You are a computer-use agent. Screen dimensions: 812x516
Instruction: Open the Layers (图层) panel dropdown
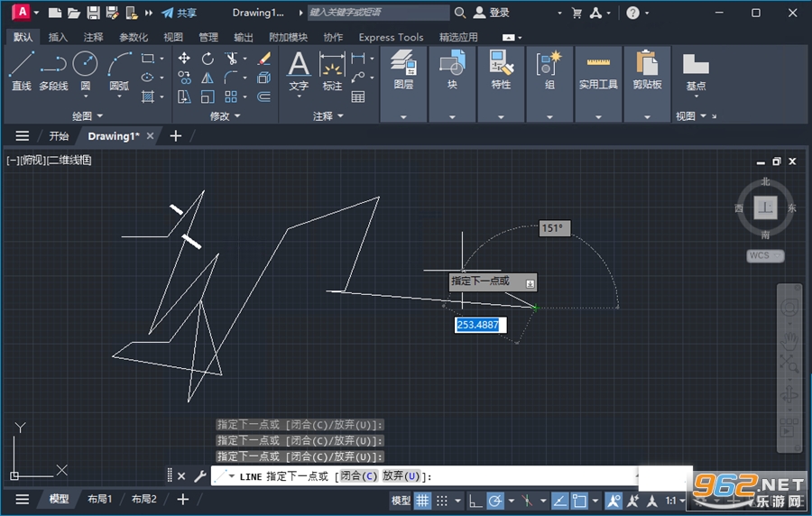tap(403, 117)
